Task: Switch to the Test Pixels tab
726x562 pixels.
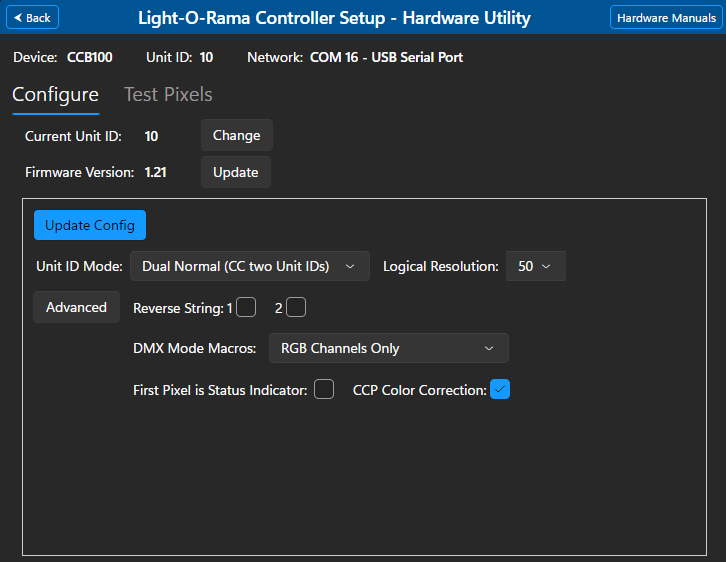Action: click(x=168, y=95)
